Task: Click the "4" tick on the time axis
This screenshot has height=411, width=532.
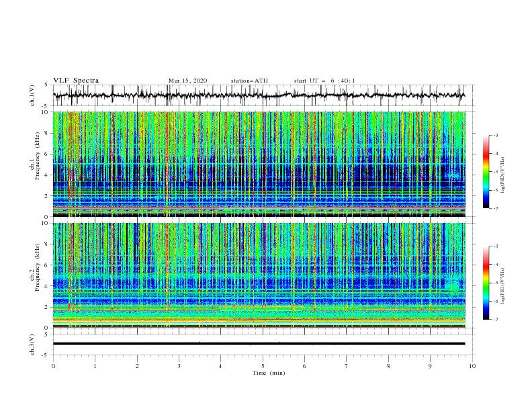Action: [220, 366]
